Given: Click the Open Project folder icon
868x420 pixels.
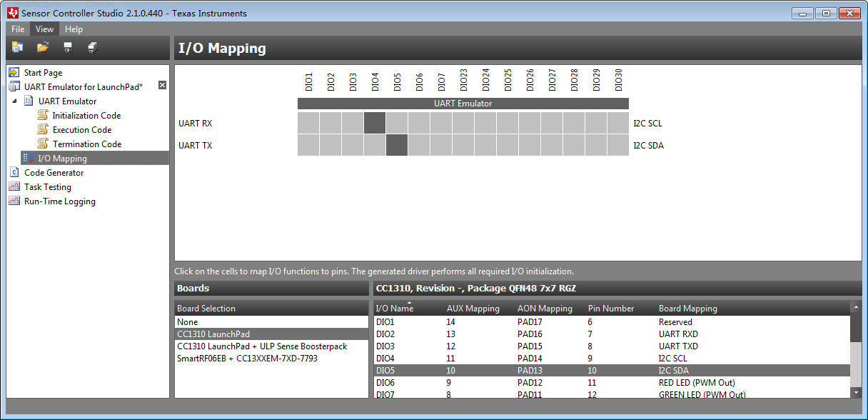Looking at the screenshot, I should pos(43,47).
